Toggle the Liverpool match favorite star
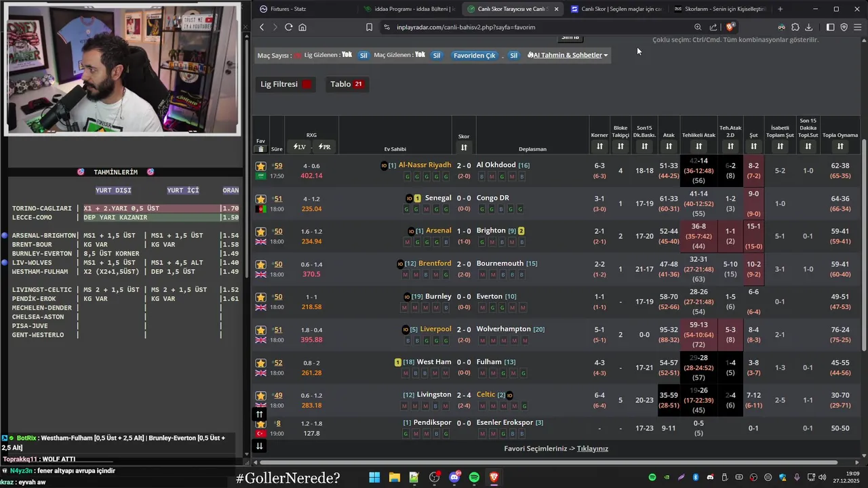 [260, 330]
